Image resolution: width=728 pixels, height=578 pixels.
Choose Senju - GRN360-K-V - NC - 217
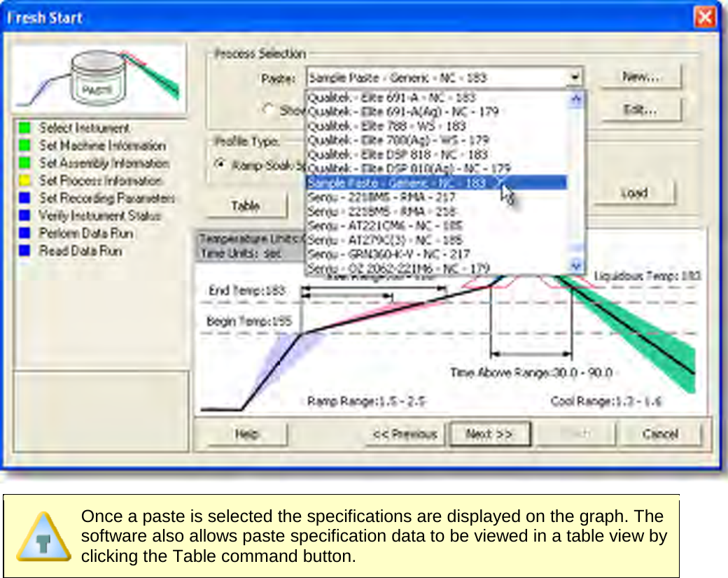(x=436, y=255)
